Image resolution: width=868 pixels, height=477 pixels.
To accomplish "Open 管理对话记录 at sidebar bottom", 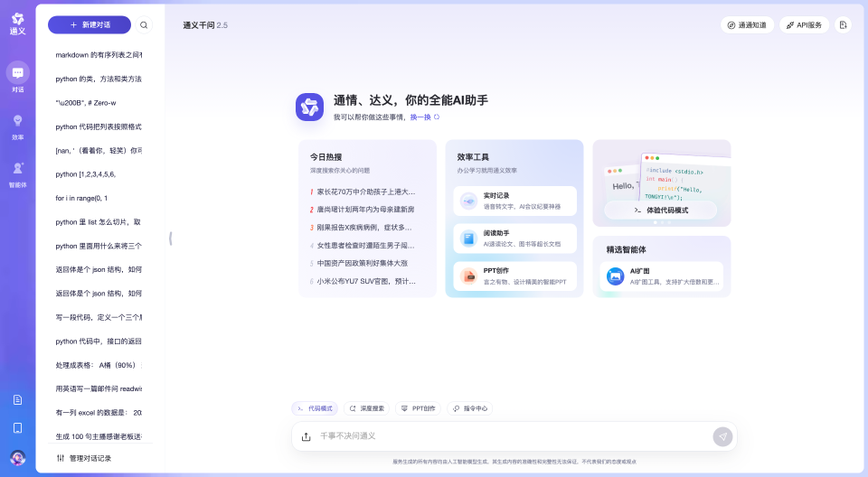I will 84,458.
